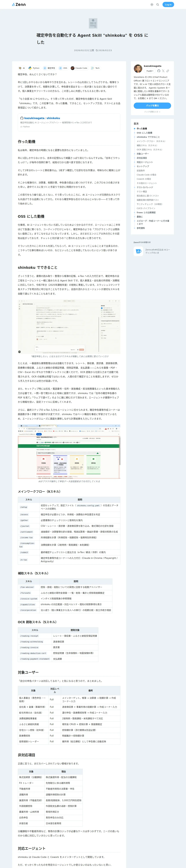Viewport: 186px width, 868px height.
Task: Jump to OCR 読取スキル in contents
Action: coord(149,150)
